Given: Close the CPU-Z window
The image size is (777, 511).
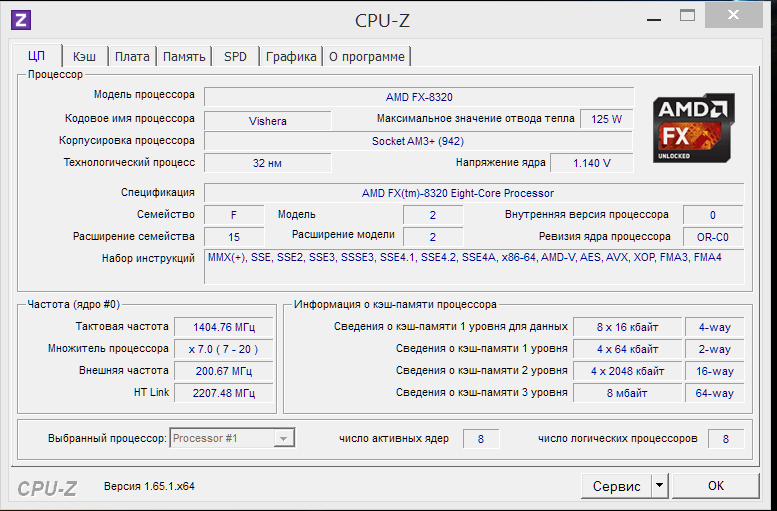Looking at the screenshot, I should pos(740,15).
